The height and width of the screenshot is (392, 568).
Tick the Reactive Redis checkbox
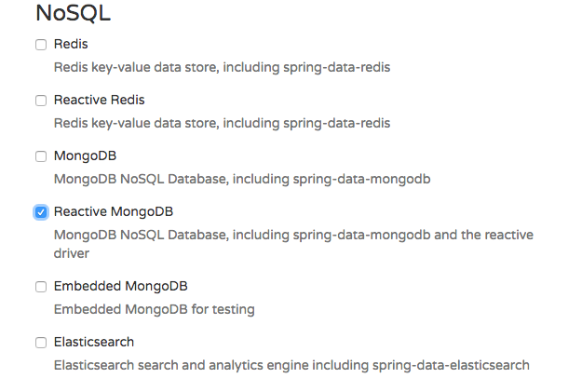[41, 101]
